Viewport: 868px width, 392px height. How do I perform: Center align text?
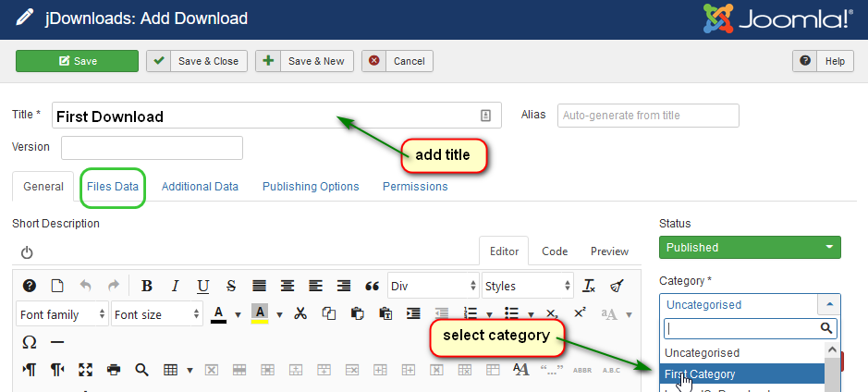click(287, 286)
